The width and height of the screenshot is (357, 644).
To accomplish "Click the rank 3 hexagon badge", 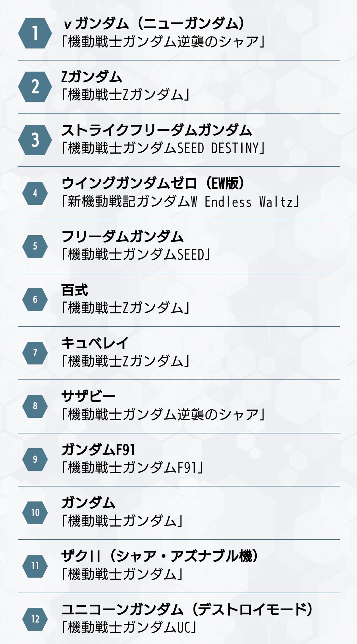I will 35,140.
